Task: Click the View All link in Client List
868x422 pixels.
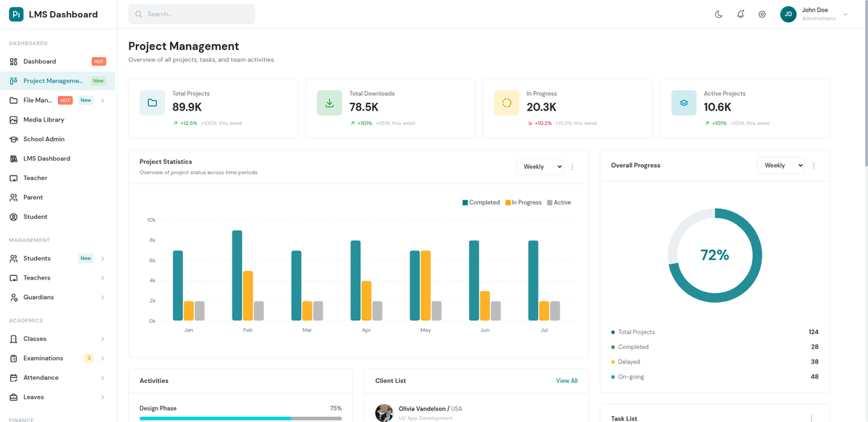Action: pos(566,381)
